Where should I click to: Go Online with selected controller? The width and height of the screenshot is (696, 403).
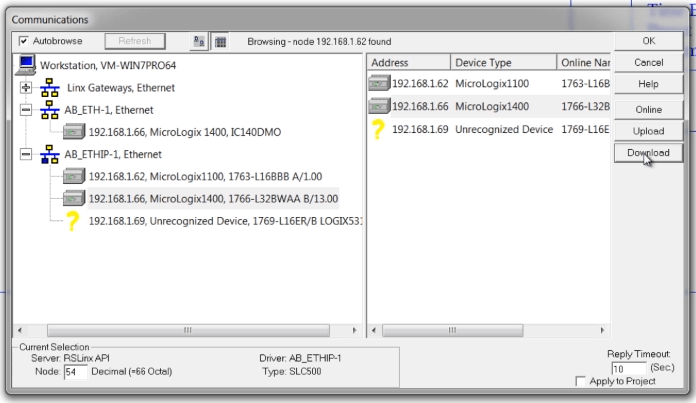tap(649, 110)
